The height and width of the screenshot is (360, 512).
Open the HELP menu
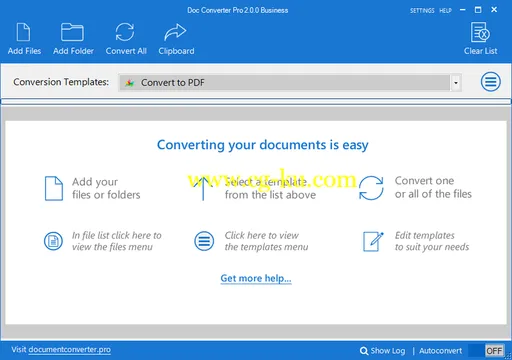coord(445,11)
